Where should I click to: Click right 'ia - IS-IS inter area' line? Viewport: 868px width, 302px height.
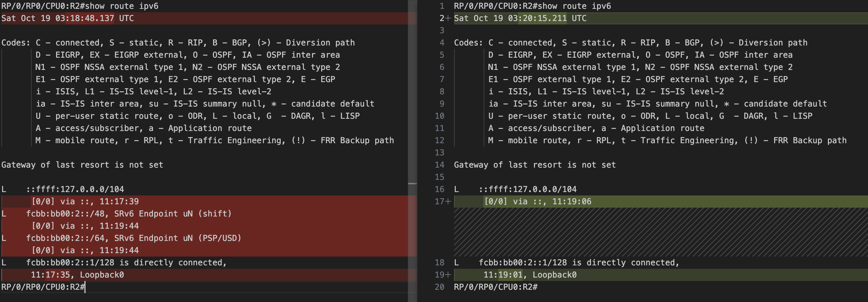[x=658, y=104]
